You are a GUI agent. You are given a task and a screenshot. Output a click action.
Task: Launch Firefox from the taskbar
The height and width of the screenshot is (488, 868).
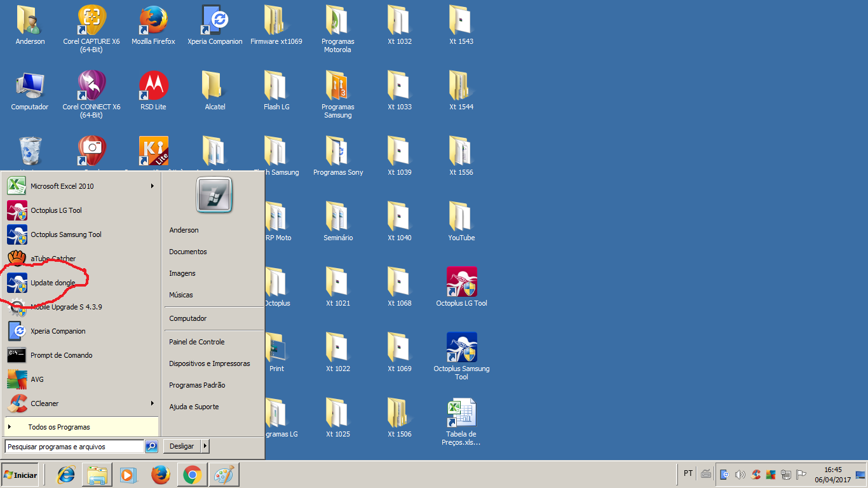(x=161, y=475)
